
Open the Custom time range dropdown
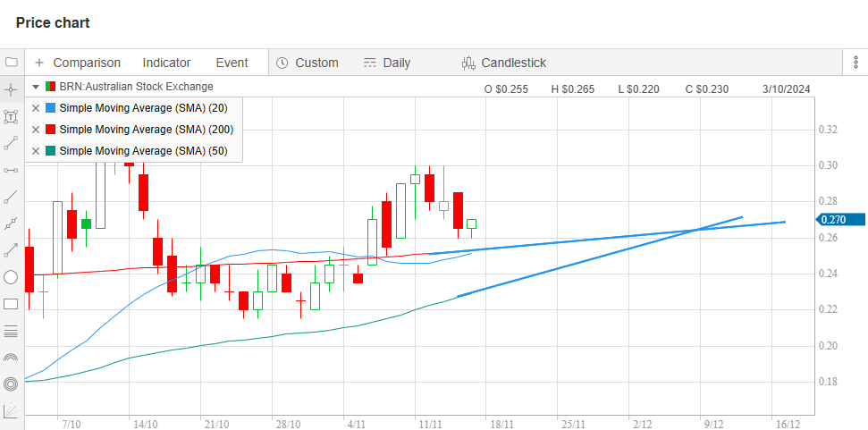click(x=307, y=63)
